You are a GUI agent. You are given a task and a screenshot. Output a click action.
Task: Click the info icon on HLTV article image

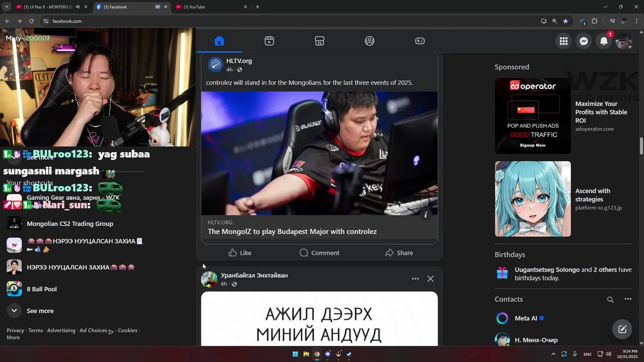426,215
